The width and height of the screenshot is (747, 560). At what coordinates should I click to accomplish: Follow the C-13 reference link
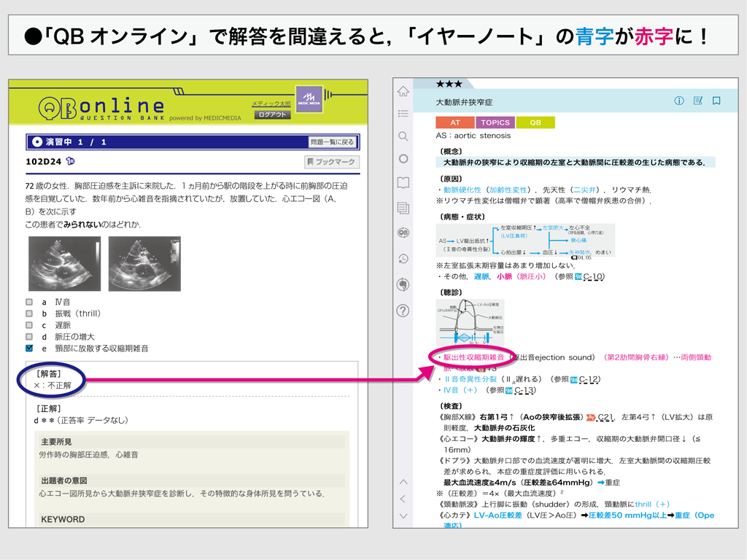pyautogui.click(x=525, y=391)
